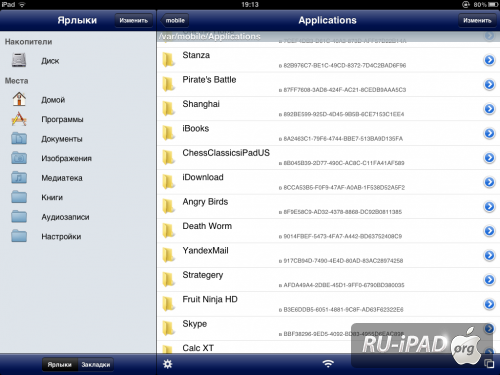
Task: Open the Shanghai folder name
Action: [201, 104]
